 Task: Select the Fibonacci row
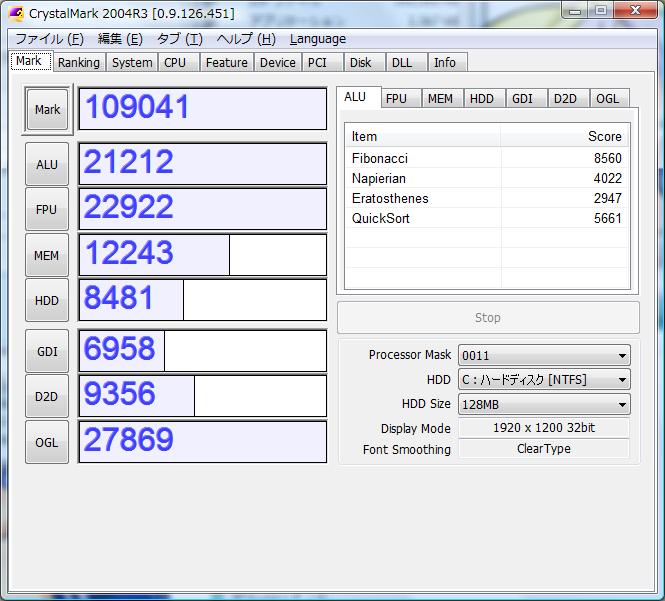tap(487, 158)
